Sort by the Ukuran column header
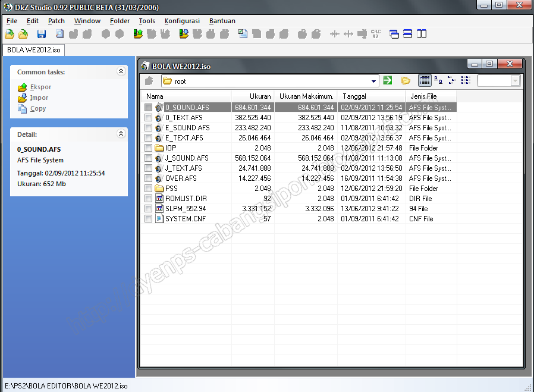Screen dimensions: 534x392 point(253,96)
